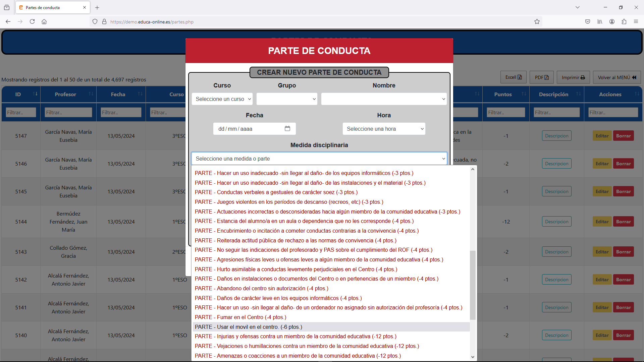Open the Firefox account profile icon
The height and width of the screenshot is (362, 644).
pyautogui.click(x=612, y=22)
